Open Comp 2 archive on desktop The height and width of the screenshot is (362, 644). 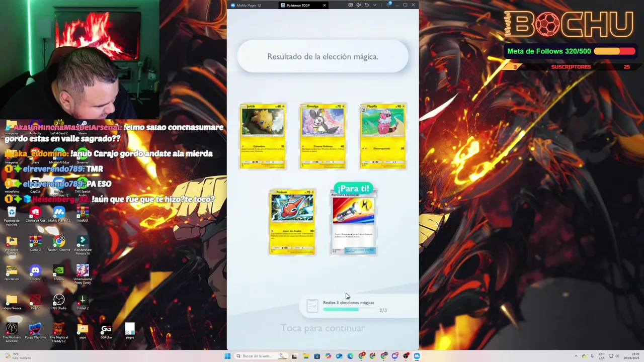point(35,244)
